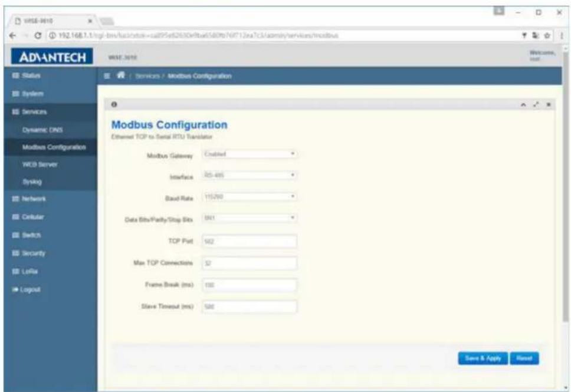Open the Chrome three-dot menu

[562, 36]
